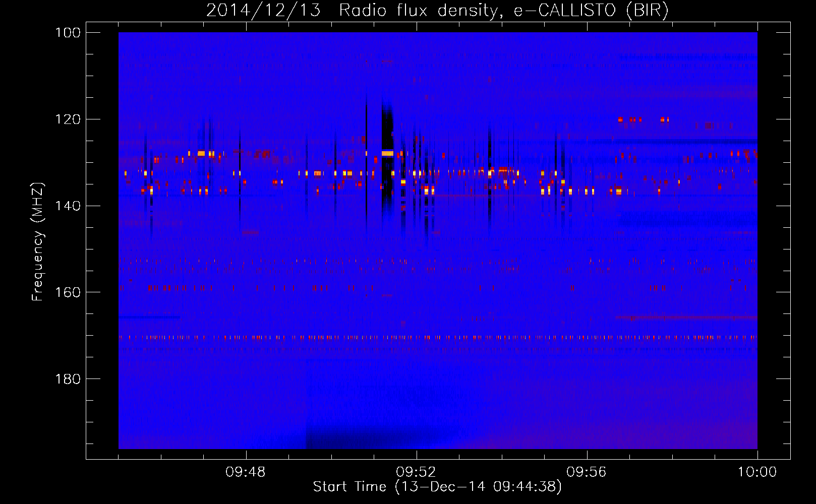Select the "Frequency (MHZ)" axis label

[38, 241]
